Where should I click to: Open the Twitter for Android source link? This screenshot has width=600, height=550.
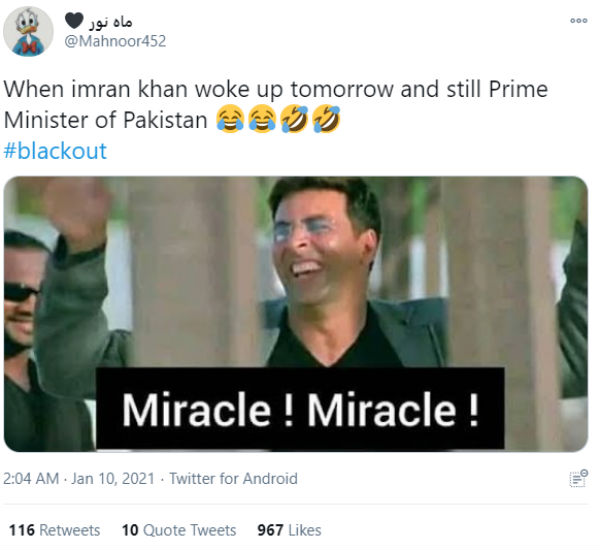coord(233,479)
